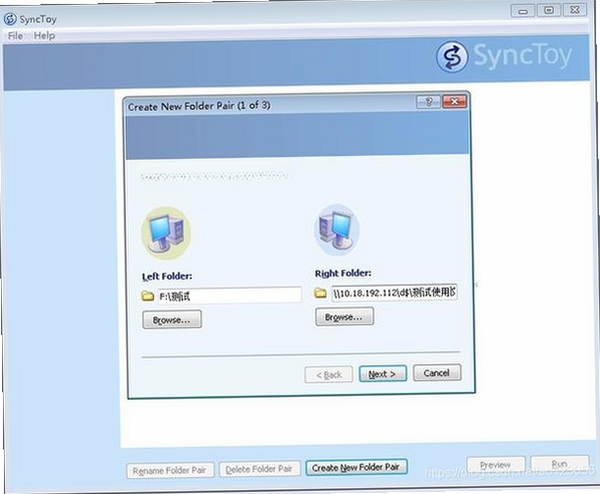Open the Help menu

pyautogui.click(x=44, y=36)
